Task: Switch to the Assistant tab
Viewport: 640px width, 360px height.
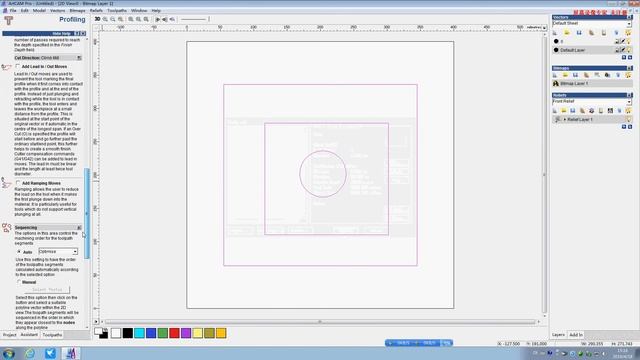Action: tap(29, 335)
